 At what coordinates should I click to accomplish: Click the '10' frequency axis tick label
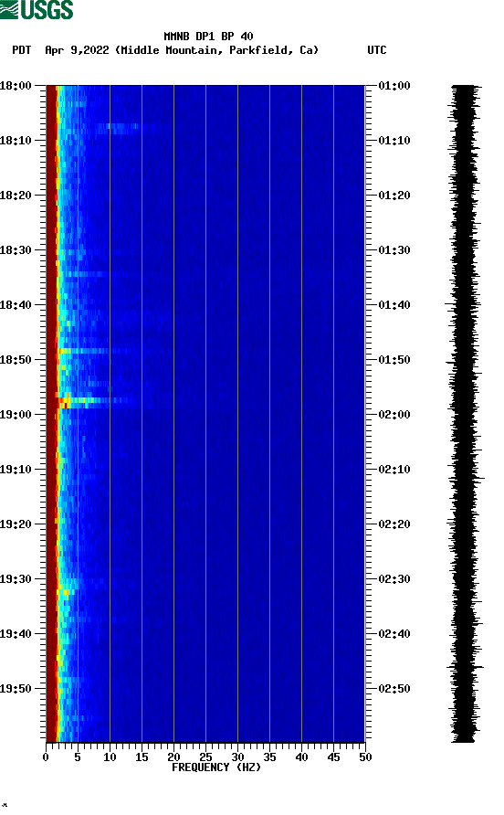pos(110,757)
